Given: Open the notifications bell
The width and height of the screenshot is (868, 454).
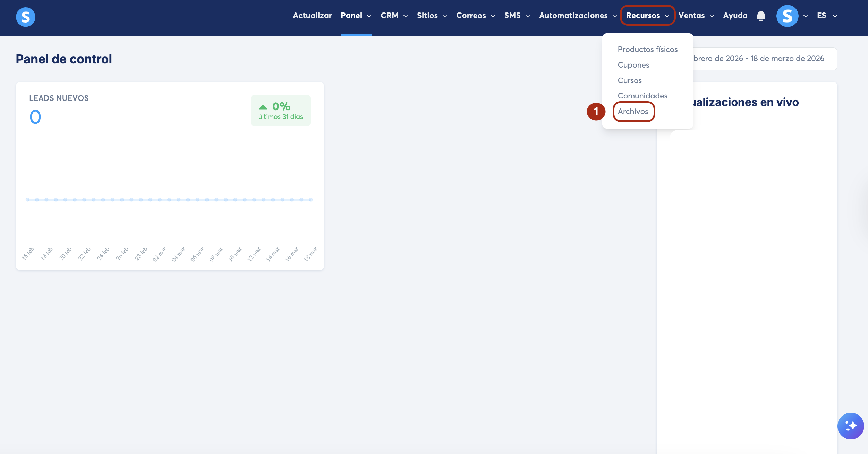Looking at the screenshot, I should (x=761, y=16).
